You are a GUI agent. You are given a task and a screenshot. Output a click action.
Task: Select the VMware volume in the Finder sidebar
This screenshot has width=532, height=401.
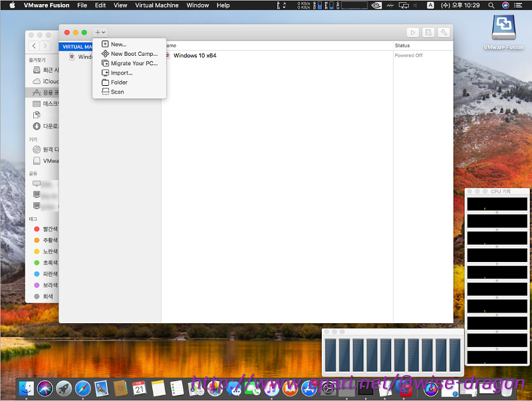click(x=45, y=161)
